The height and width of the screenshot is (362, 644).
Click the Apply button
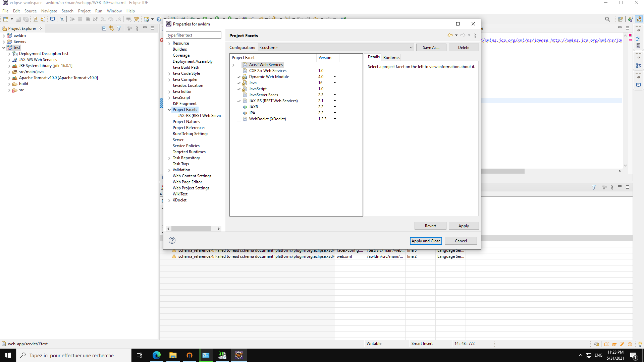(x=464, y=226)
